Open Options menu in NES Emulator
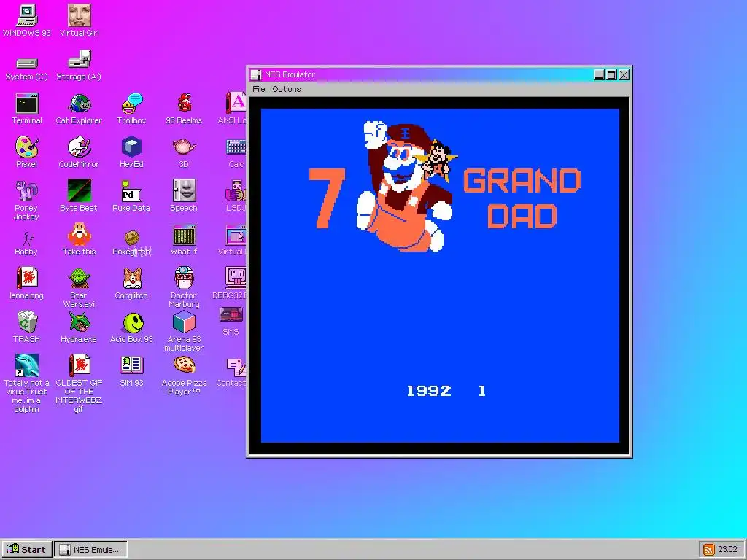This screenshot has height=560, width=747. tap(286, 89)
